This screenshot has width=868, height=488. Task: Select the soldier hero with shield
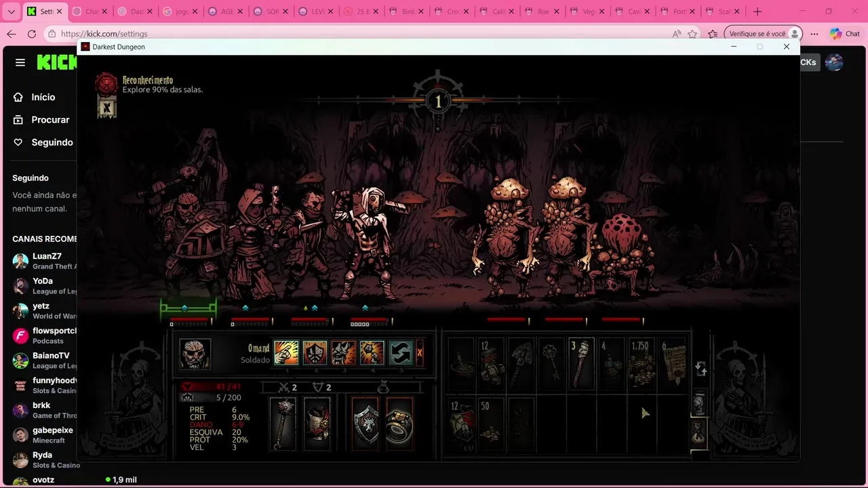point(192,237)
